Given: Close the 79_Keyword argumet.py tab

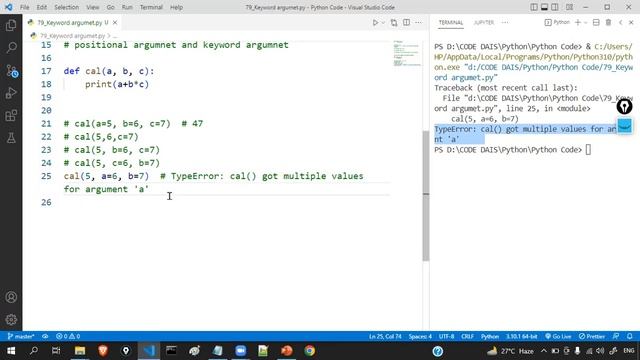Looking at the screenshot, I should click(115, 23).
